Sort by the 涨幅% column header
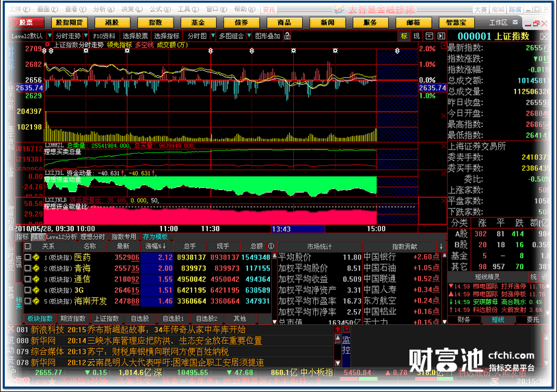Screen dimensions: 557x392 tap(156, 246)
